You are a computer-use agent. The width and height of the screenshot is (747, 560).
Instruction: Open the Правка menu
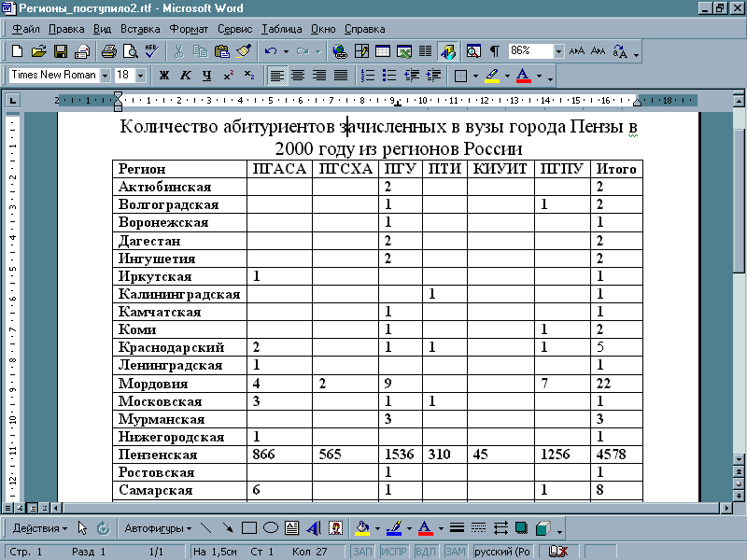point(66,29)
